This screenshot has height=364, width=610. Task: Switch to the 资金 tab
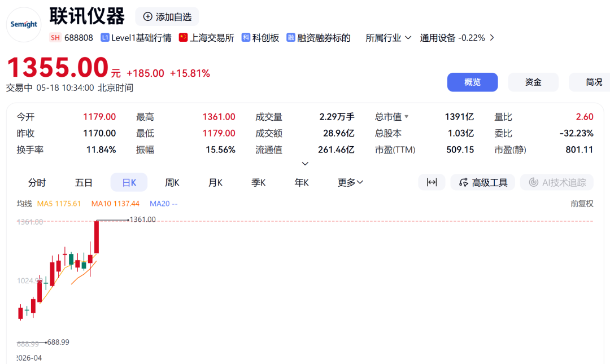(533, 82)
